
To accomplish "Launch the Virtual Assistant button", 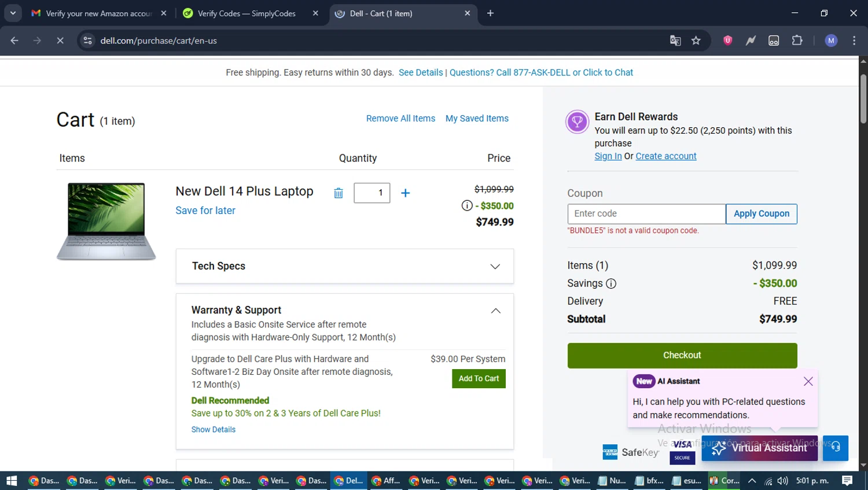I will pos(759,448).
